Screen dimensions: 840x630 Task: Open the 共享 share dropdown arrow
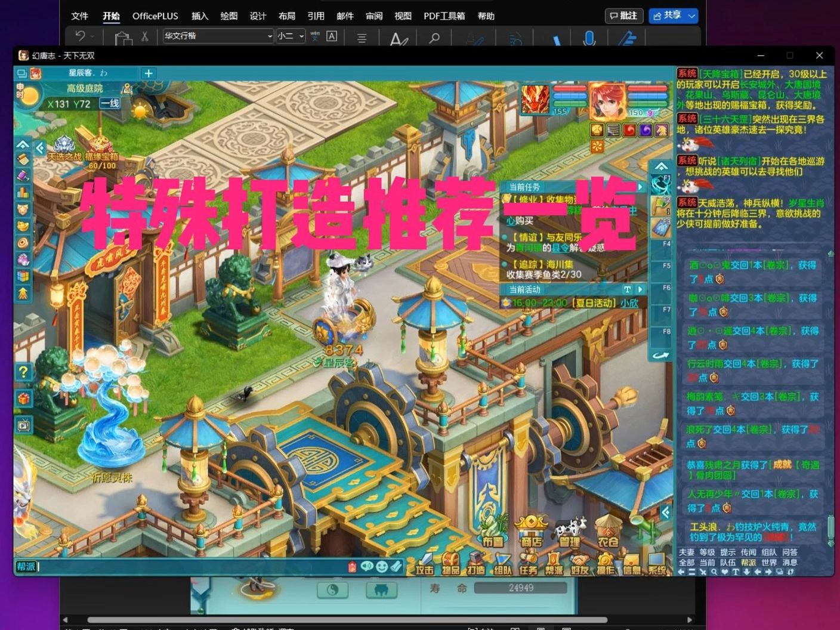click(x=691, y=16)
